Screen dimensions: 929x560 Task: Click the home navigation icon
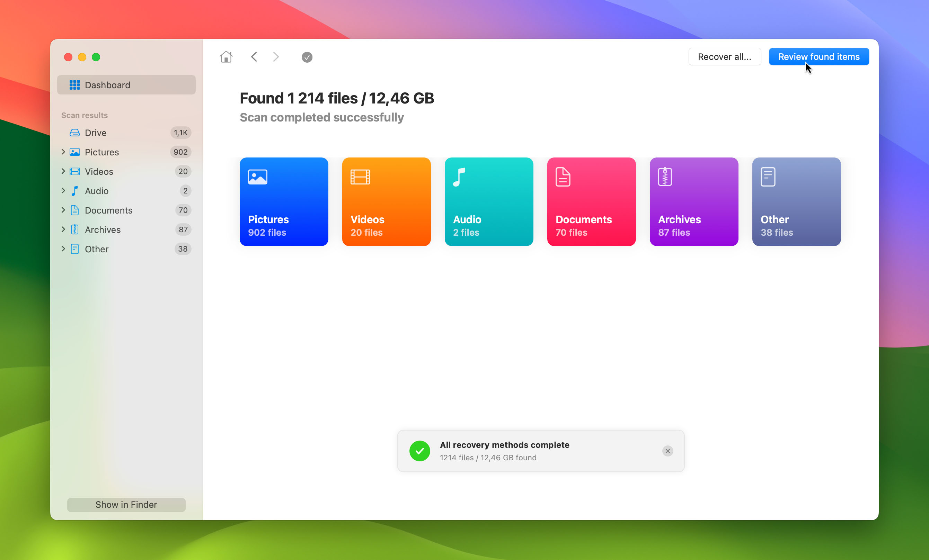click(x=226, y=56)
